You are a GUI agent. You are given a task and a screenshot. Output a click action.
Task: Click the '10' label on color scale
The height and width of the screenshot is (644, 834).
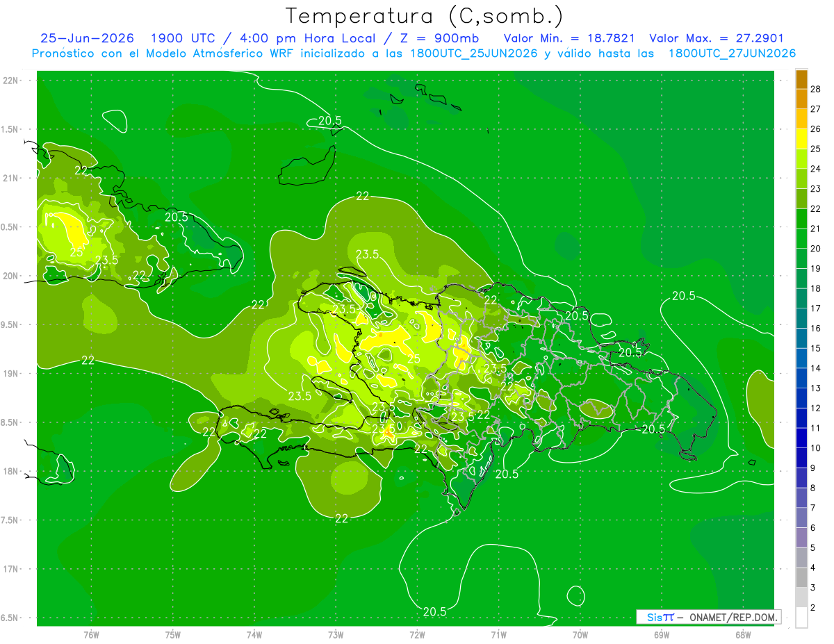click(817, 448)
